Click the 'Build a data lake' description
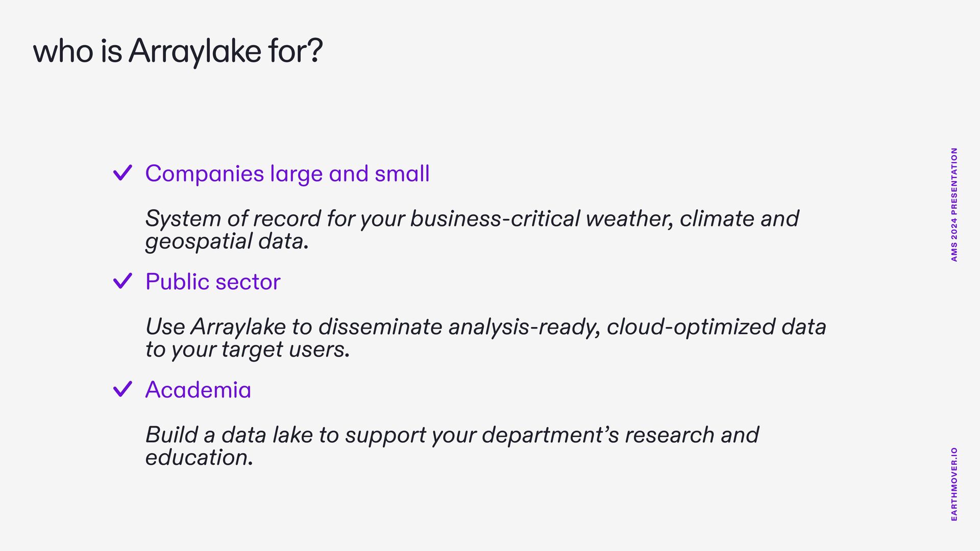The image size is (980, 551). [452, 446]
